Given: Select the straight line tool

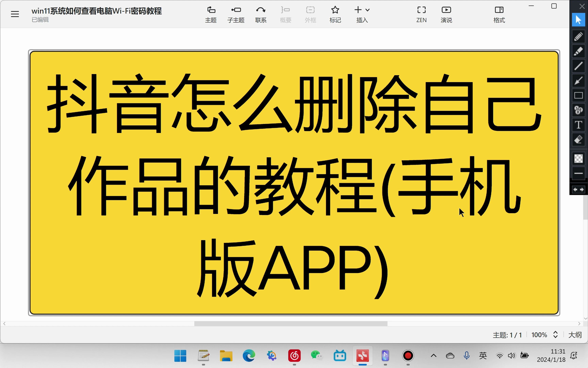Looking at the screenshot, I should pyautogui.click(x=578, y=66).
